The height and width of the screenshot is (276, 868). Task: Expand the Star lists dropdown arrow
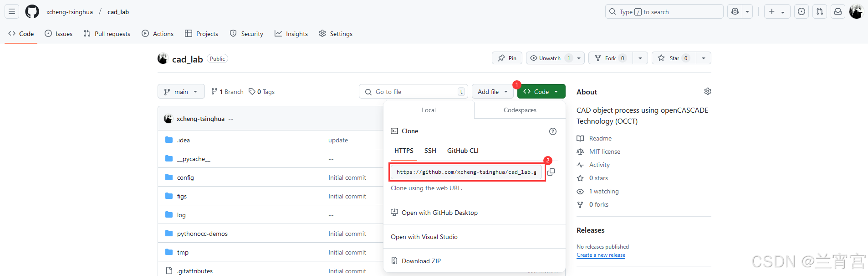[x=704, y=58]
